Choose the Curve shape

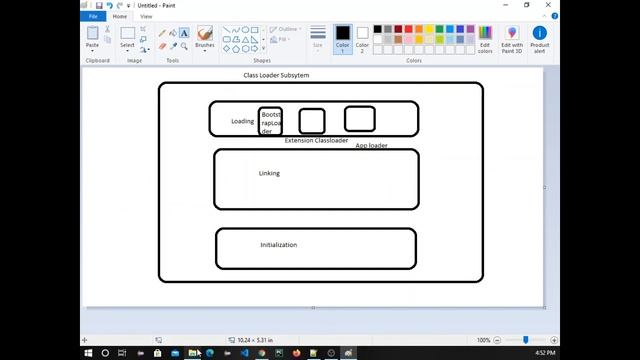[236, 30]
